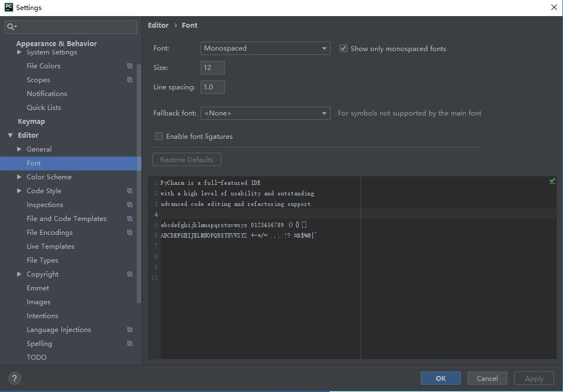Open File Types settings page

[x=42, y=260]
